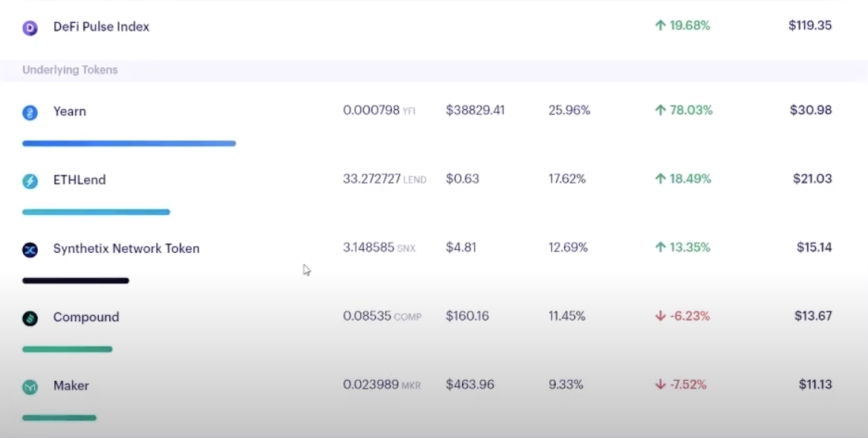
Task: Click the 9.33% Maker allocation
Action: [x=566, y=385]
